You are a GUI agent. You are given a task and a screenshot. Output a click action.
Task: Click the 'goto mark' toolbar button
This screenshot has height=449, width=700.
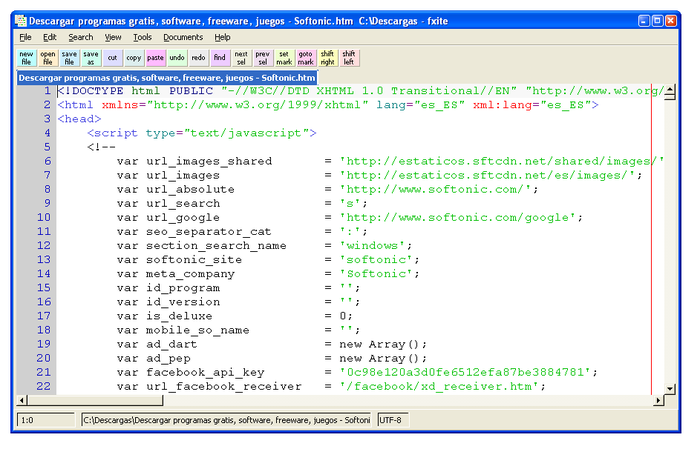click(x=305, y=58)
